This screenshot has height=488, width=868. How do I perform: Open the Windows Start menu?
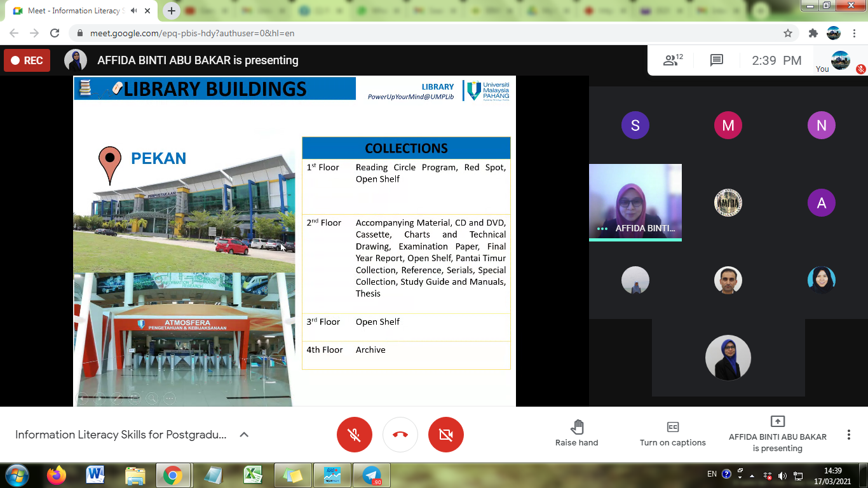(17, 475)
